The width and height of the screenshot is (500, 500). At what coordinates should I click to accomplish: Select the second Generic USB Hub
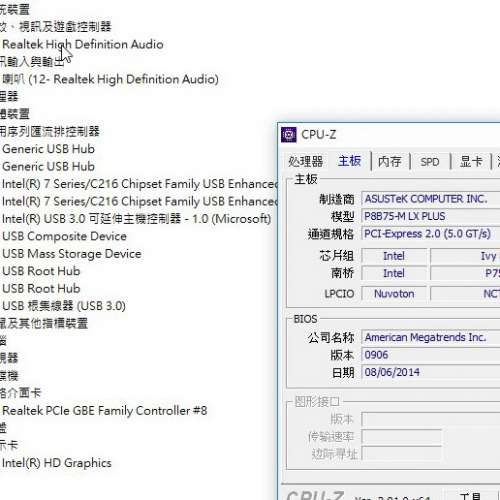pos(48,166)
